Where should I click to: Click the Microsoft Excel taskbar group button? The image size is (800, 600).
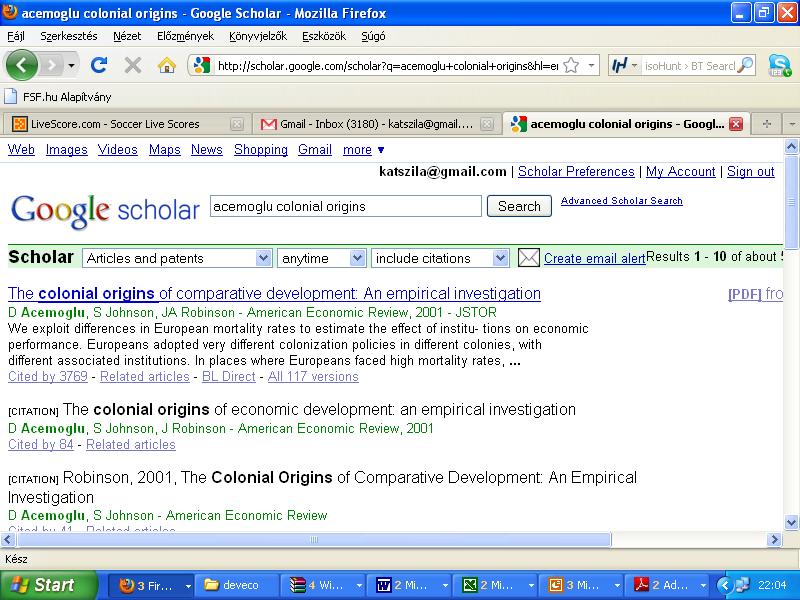click(496, 585)
